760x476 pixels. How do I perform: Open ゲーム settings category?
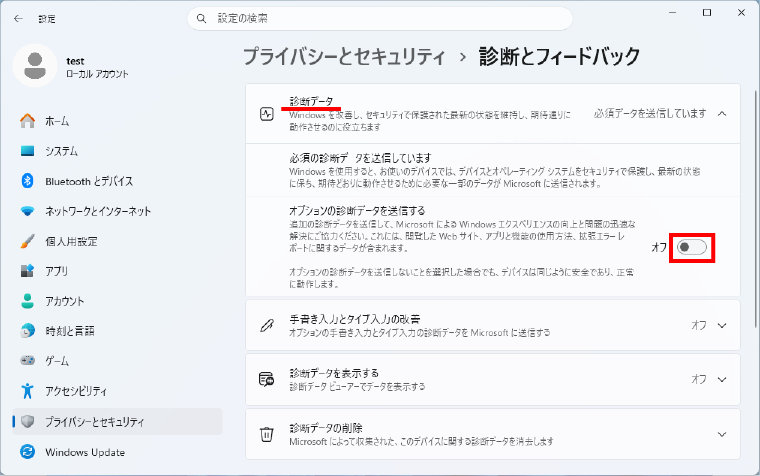tap(117, 361)
